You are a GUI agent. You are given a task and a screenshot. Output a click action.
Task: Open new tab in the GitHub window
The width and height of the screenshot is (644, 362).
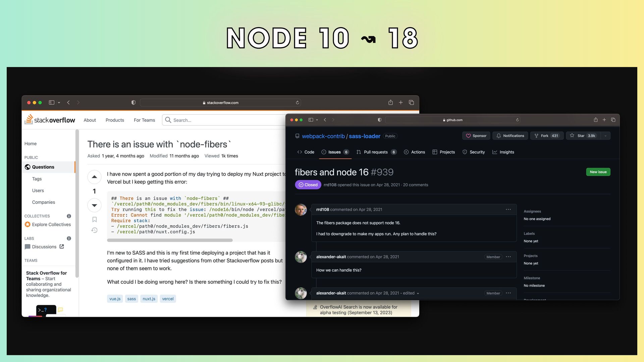(x=604, y=120)
